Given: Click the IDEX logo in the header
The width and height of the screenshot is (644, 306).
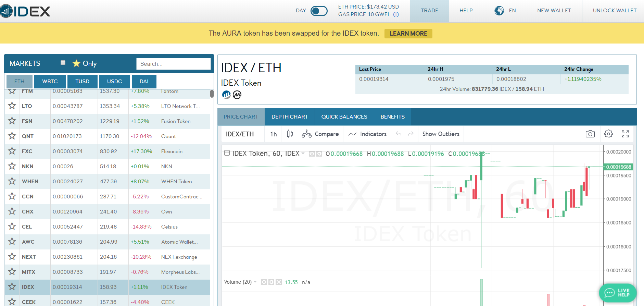Looking at the screenshot, I should [25, 11].
